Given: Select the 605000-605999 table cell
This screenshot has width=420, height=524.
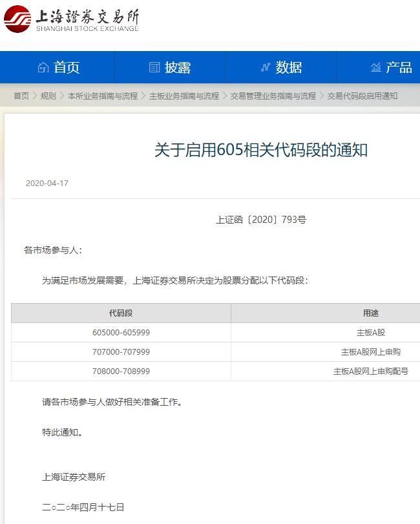Looking at the screenshot, I should click(121, 333).
